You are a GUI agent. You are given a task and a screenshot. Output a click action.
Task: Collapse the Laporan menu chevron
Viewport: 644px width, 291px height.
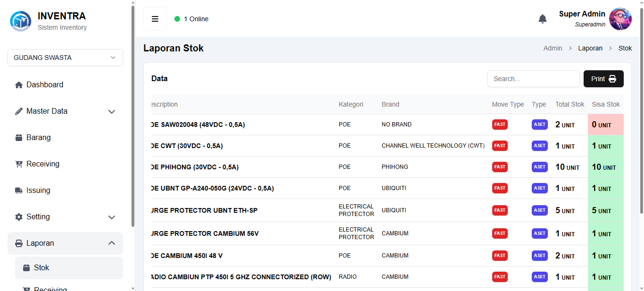(112, 243)
